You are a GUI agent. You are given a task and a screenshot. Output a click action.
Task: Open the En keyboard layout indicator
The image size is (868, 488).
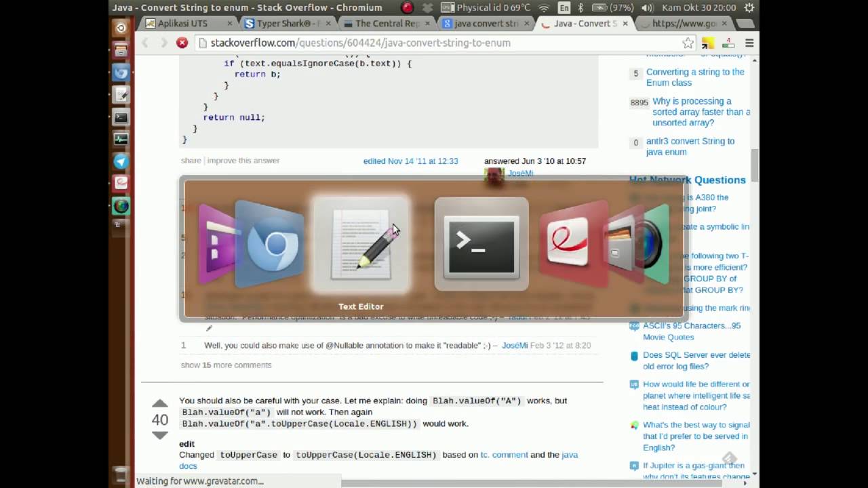pyautogui.click(x=564, y=7)
